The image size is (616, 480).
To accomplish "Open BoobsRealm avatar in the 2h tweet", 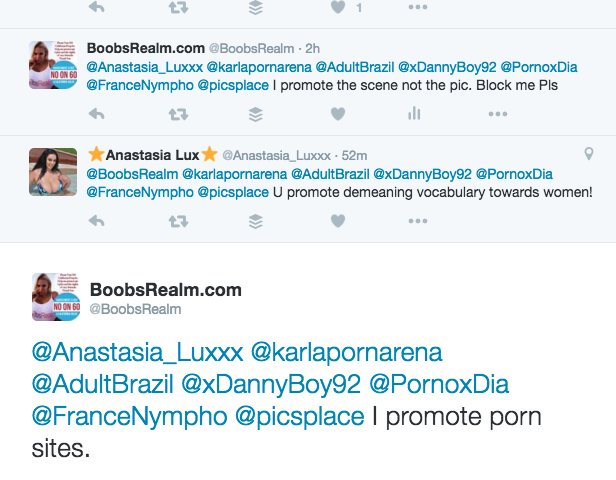I will pos(53,65).
